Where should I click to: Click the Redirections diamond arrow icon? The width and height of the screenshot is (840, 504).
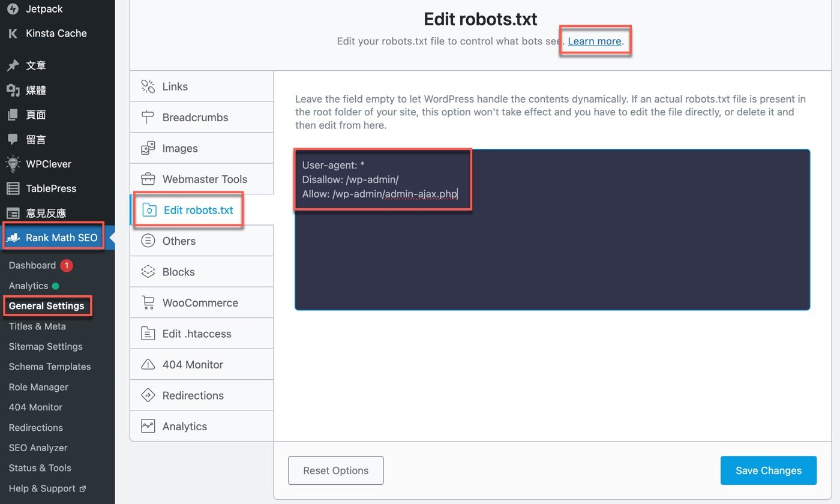pos(148,395)
